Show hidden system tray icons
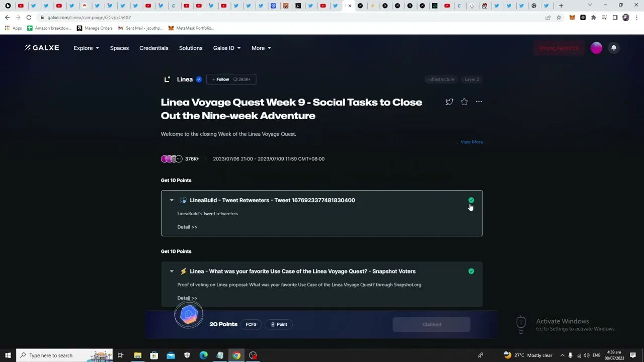Screen dimensions: 644x362 (562, 355)
